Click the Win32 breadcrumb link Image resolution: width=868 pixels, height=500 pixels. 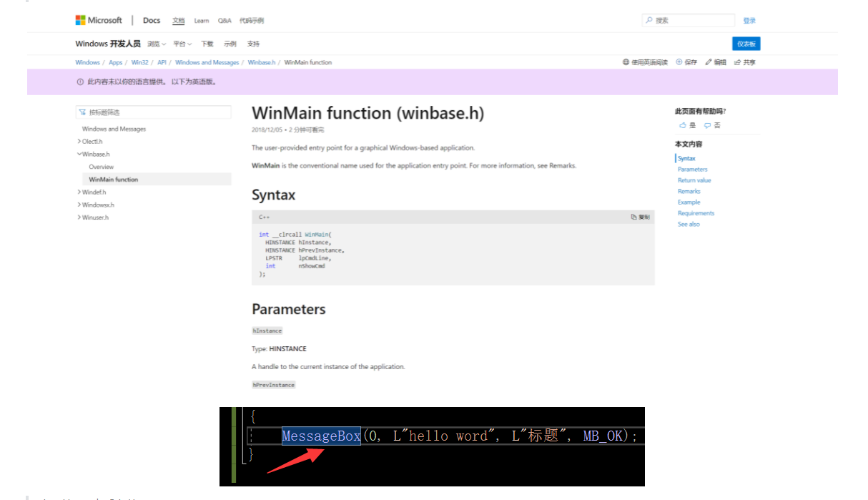tap(139, 62)
